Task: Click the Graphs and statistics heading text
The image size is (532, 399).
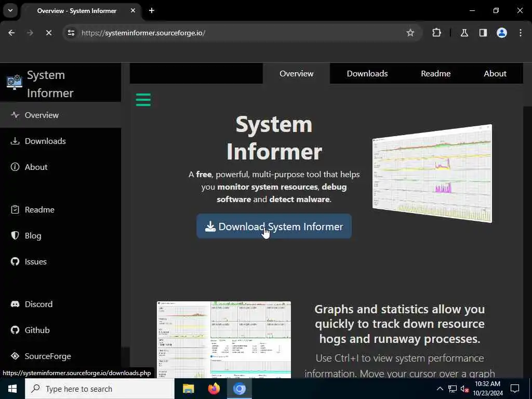Action: [x=400, y=324]
